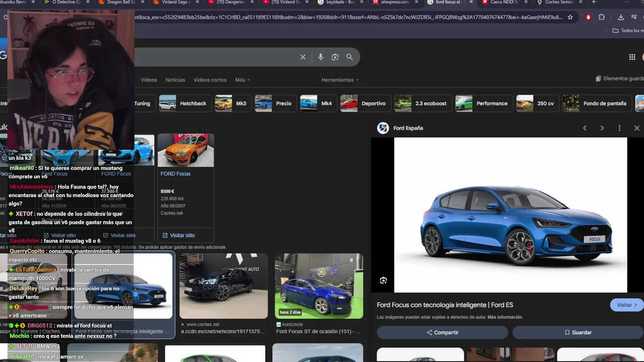644x362 pixels.
Task: Open Videos search filter
Action: [x=149, y=80]
